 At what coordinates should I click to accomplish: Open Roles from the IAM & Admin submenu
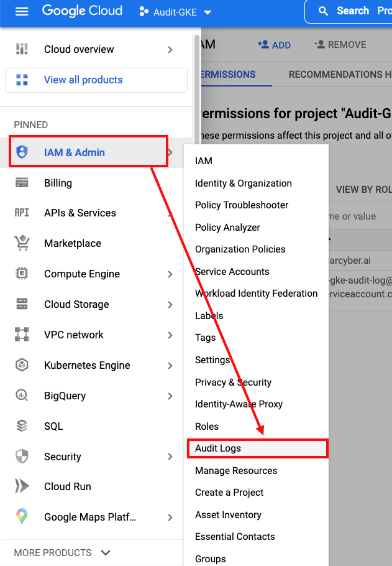(207, 427)
